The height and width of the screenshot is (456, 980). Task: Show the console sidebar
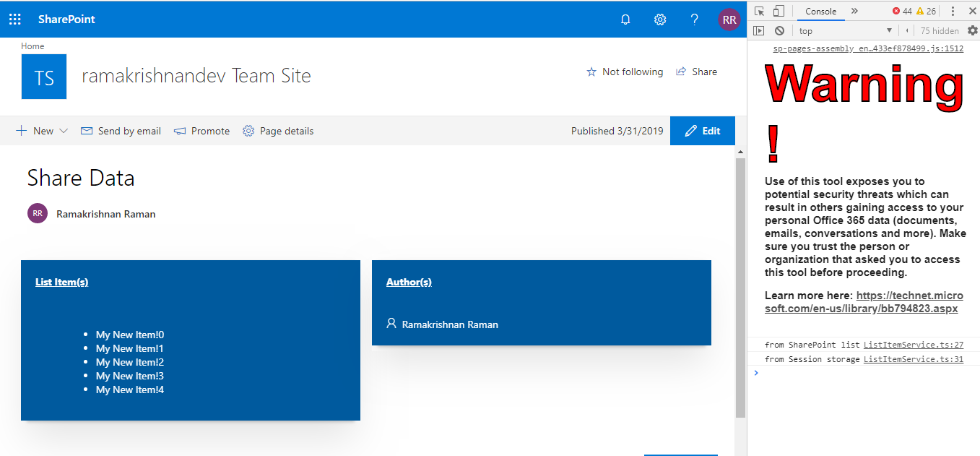[758, 30]
